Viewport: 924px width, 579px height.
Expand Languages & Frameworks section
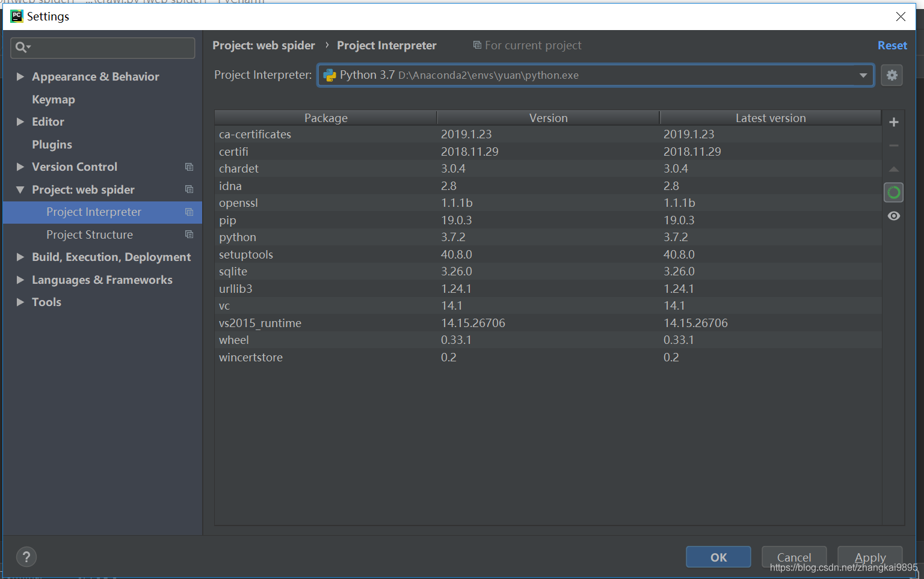pos(20,280)
